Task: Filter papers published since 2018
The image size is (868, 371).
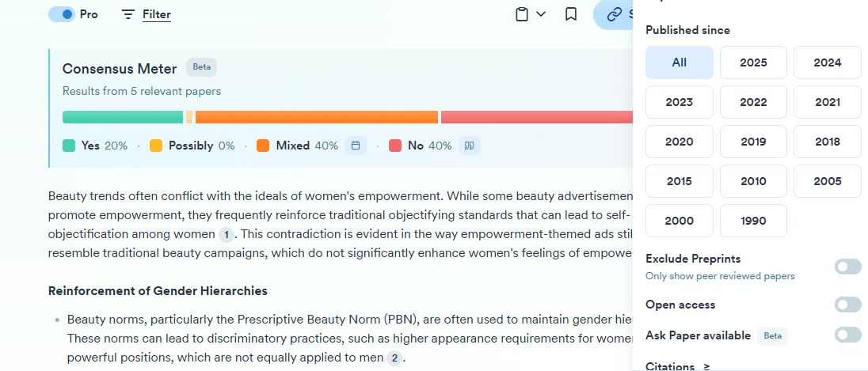Action: click(x=828, y=142)
